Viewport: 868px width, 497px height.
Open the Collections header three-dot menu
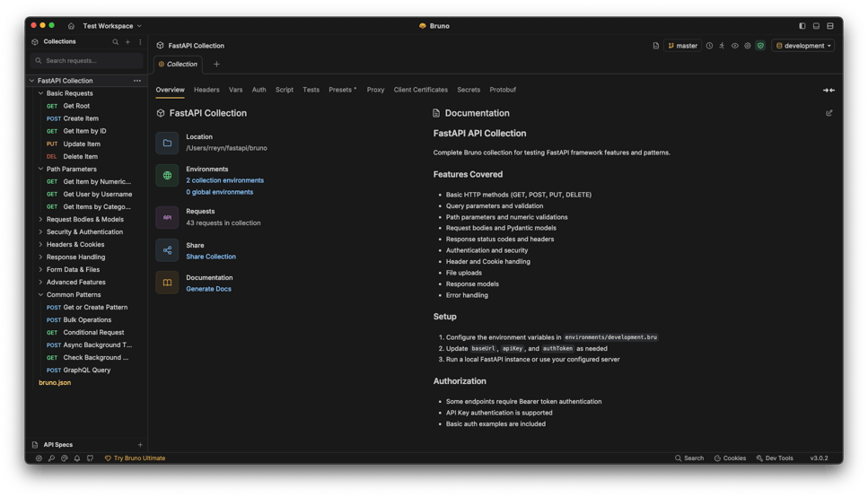(x=140, y=42)
